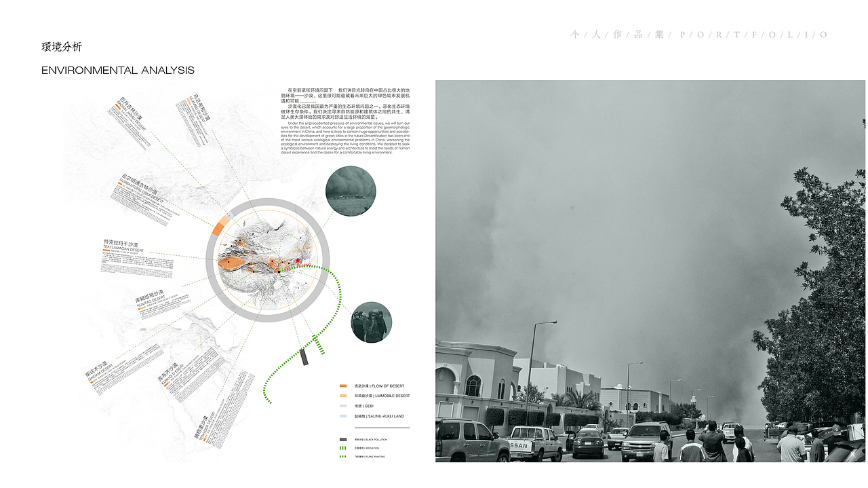Click the red star marker on map
The image size is (868, 488).
[x=298, y=260]
